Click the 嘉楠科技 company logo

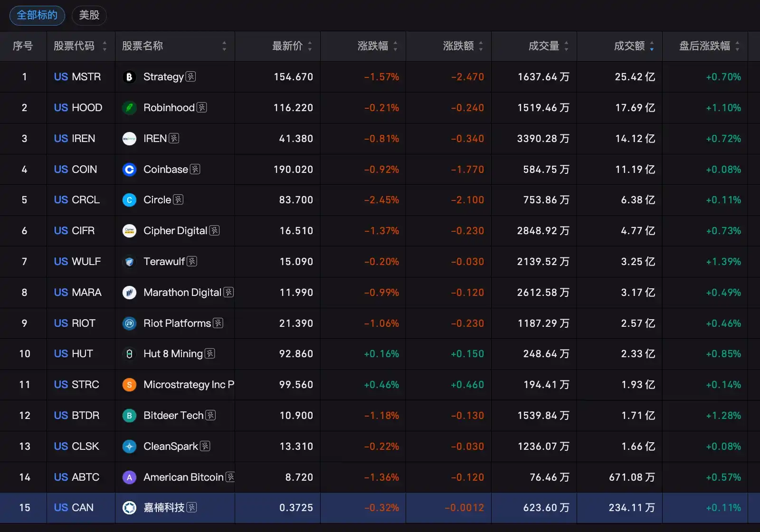click(x=129, y=508)
